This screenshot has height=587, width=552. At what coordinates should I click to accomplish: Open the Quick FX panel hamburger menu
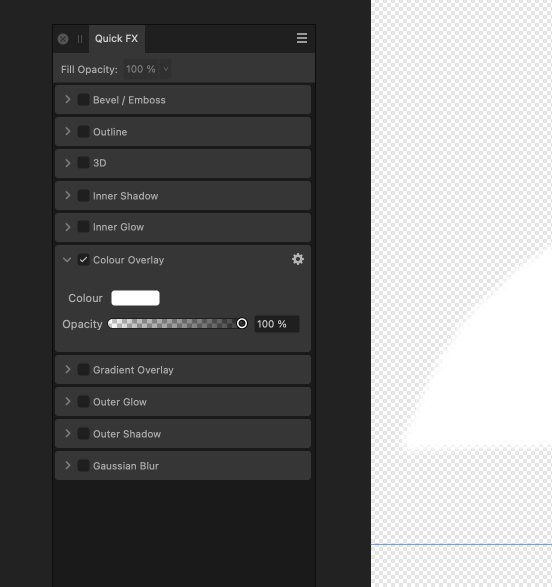click(x=302, y=38)
